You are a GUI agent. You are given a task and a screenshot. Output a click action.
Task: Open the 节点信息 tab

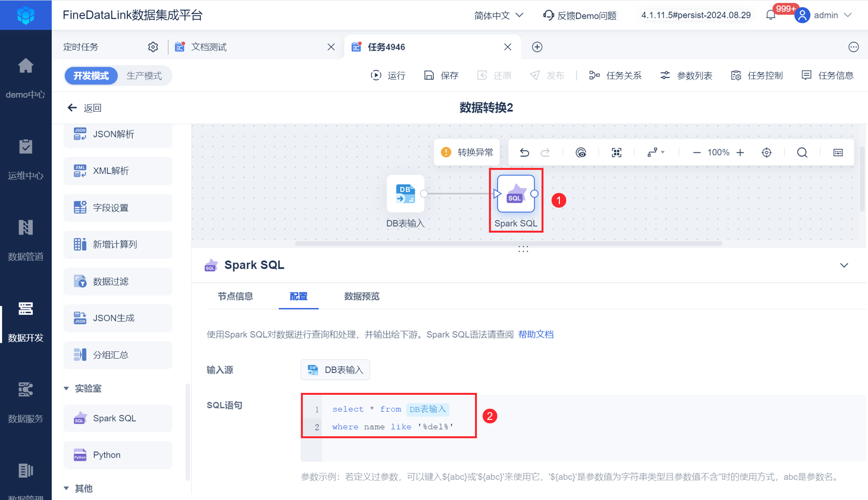235,296
